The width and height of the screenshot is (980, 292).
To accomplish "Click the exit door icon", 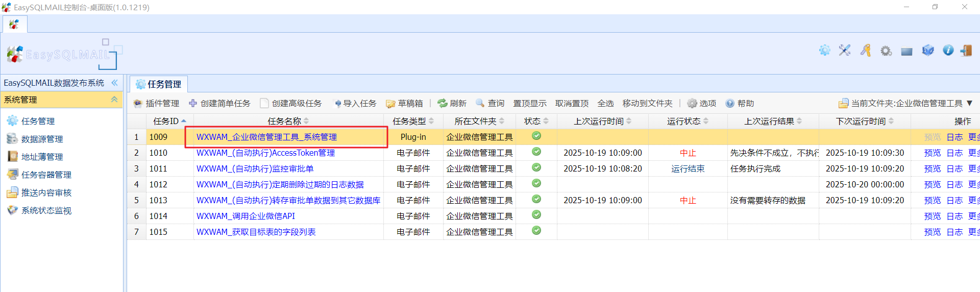I will [966, 51].
